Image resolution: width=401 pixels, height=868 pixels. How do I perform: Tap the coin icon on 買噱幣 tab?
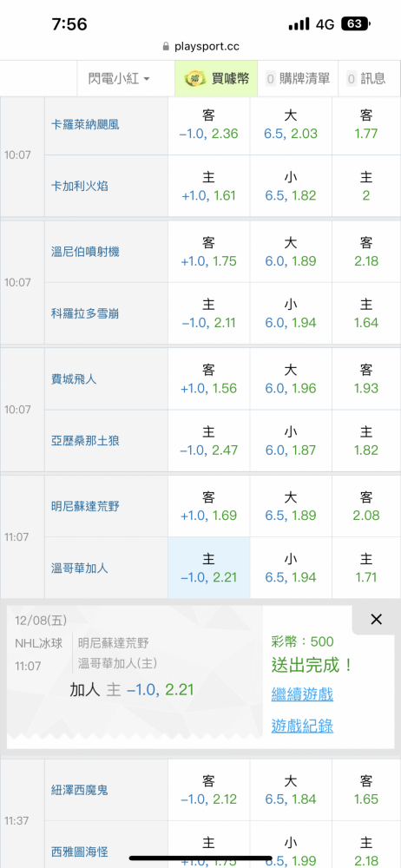[x=195, y=79]
